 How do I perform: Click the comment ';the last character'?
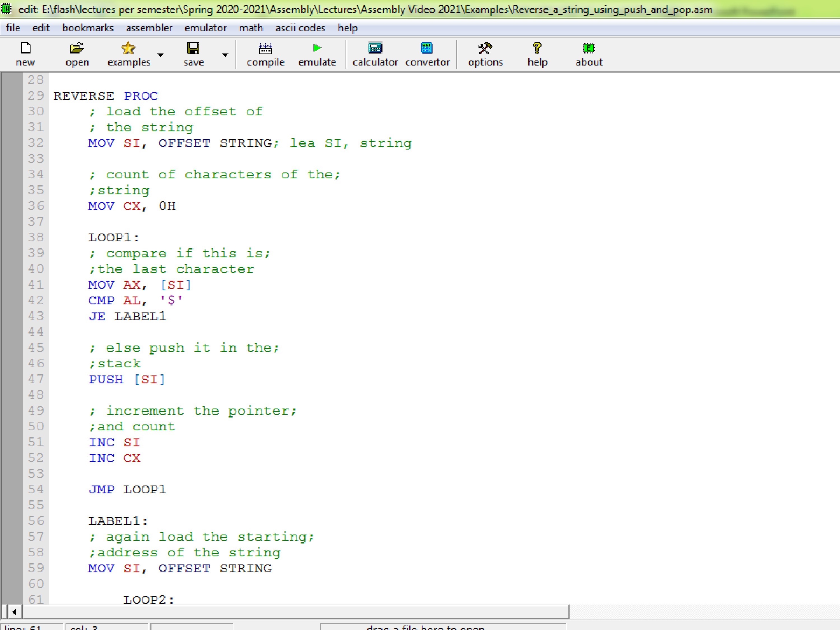tap(171, 269)
